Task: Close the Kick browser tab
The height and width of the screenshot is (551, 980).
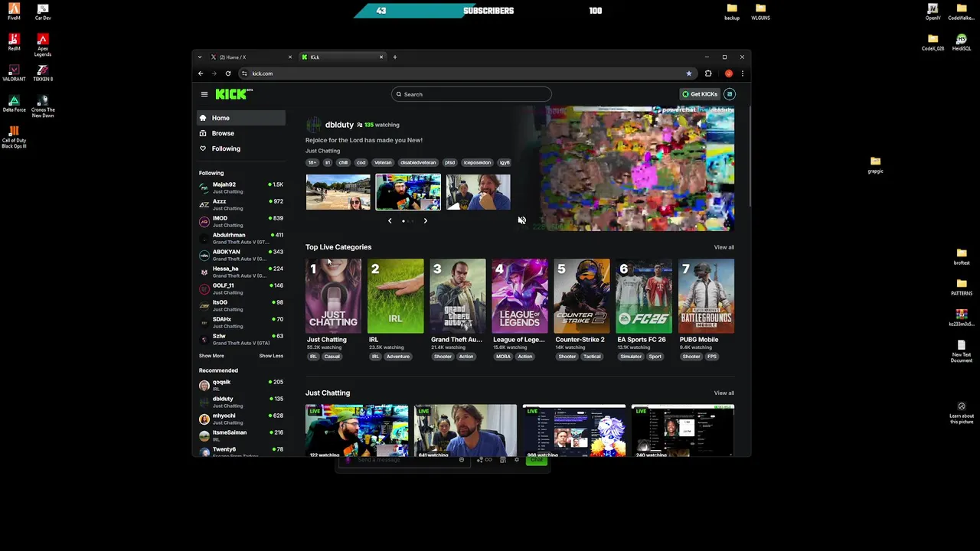Action: (x=381, y=57)
